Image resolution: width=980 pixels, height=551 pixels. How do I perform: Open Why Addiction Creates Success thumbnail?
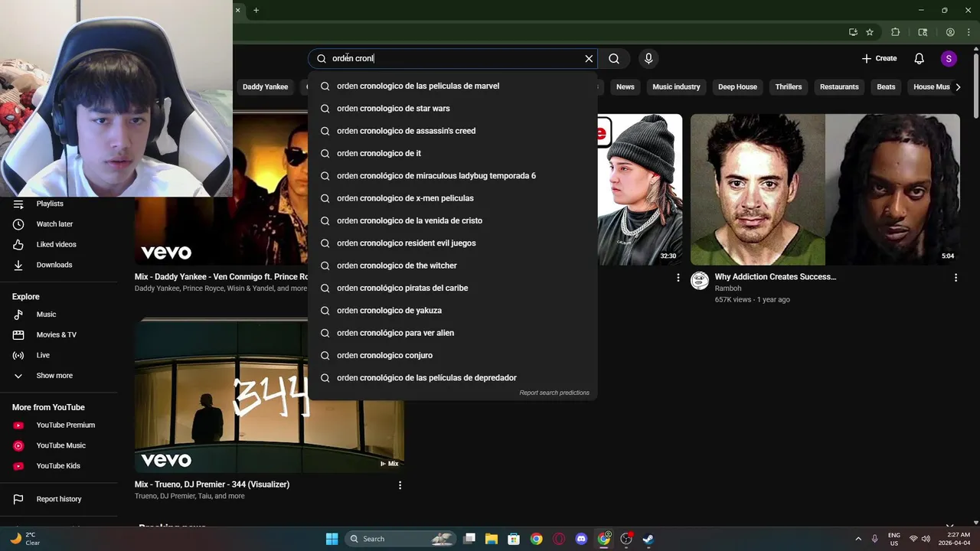click(x=825, y=190)
